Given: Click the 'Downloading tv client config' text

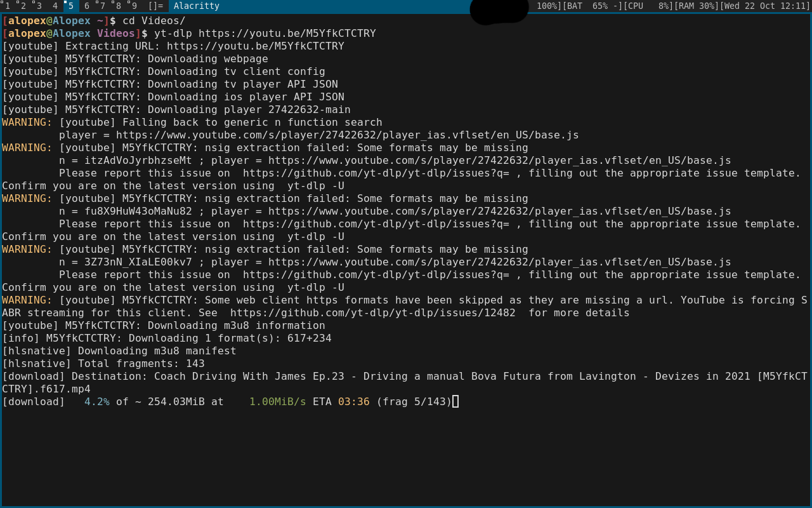Looking at the screenshot, I should point(237,72).
